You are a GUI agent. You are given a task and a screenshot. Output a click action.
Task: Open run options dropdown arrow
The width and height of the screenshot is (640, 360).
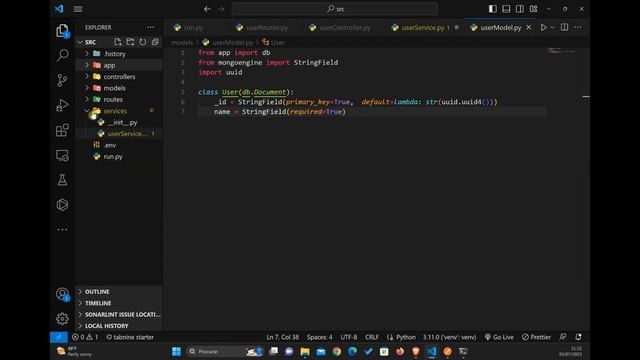553,27
